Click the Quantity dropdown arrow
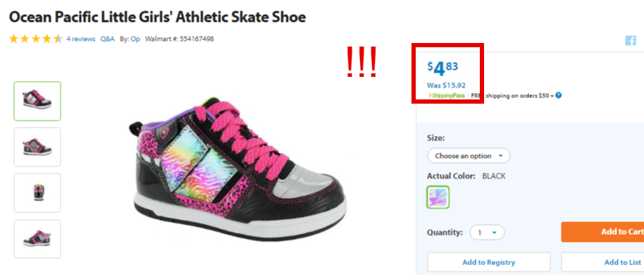The image size is (644, 275). point(495,233)
